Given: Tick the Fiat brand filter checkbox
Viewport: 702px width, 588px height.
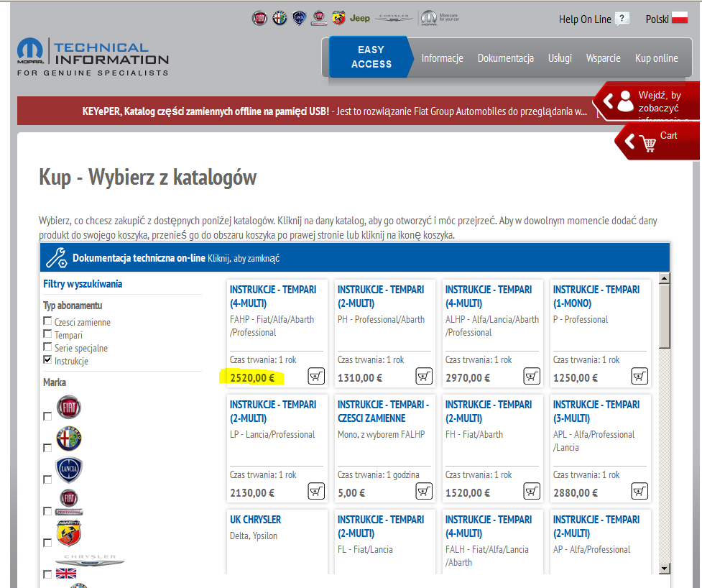Looking at the screenshot, I should point(47,416).
